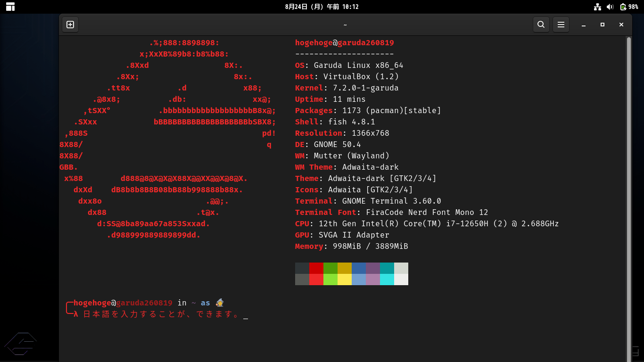Click the bright yellow color block
Viewport: 644px width, 362px height.
[345, 280]
